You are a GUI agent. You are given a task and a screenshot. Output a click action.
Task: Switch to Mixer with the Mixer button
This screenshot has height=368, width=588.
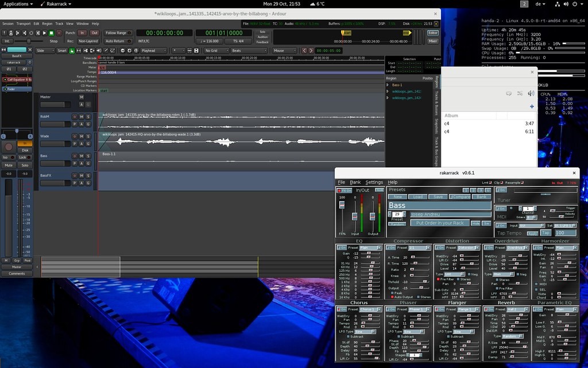tap(433, 41)
